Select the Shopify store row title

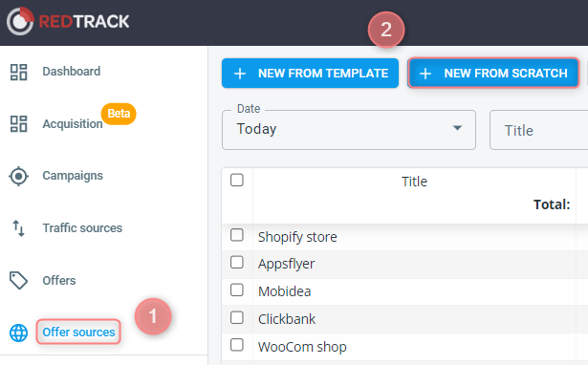(x=297, y=237)
